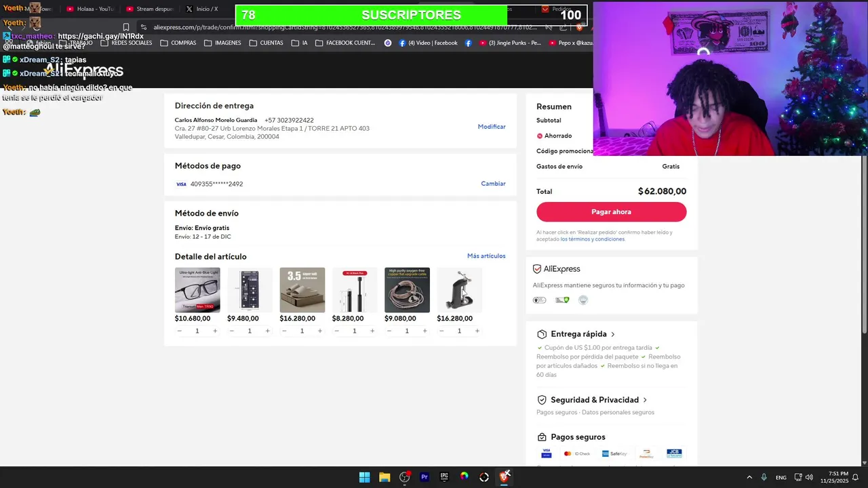Click the Pagos seguros heading icon

point(542,437)
